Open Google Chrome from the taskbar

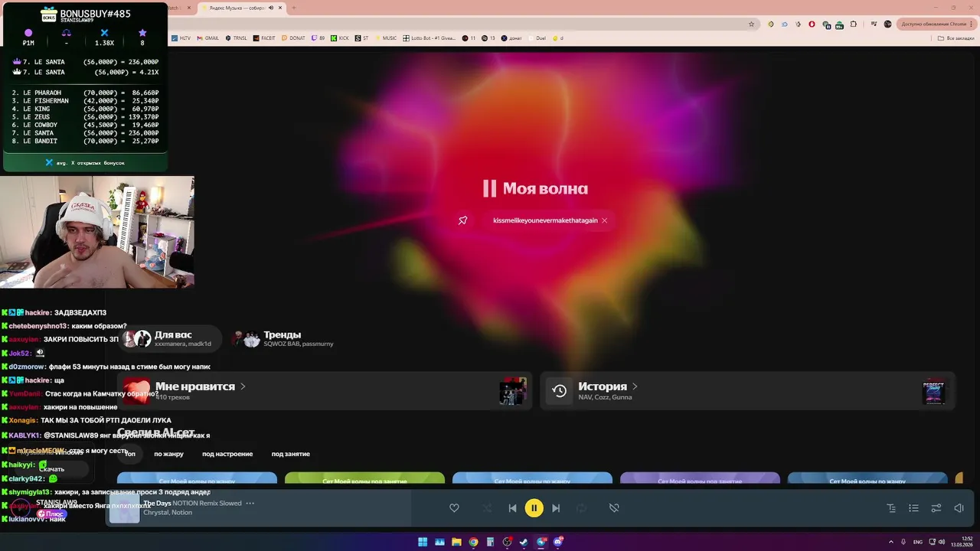tap(473, 542)
